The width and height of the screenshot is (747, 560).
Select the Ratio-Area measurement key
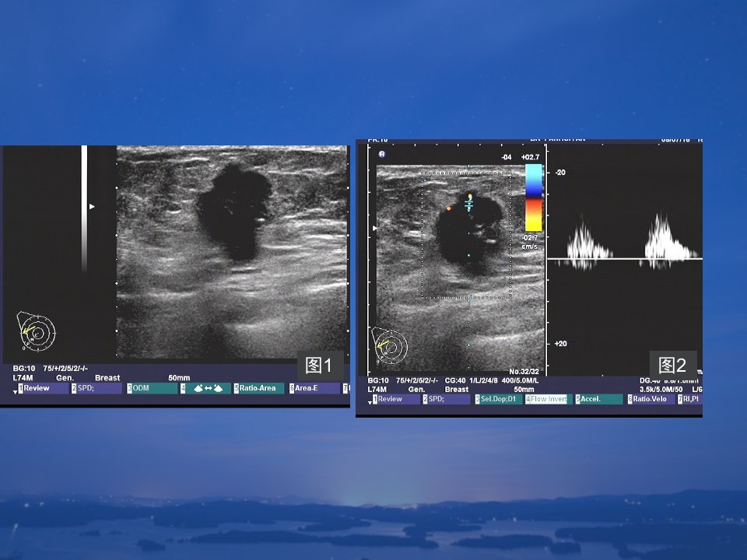click(258, 388)
